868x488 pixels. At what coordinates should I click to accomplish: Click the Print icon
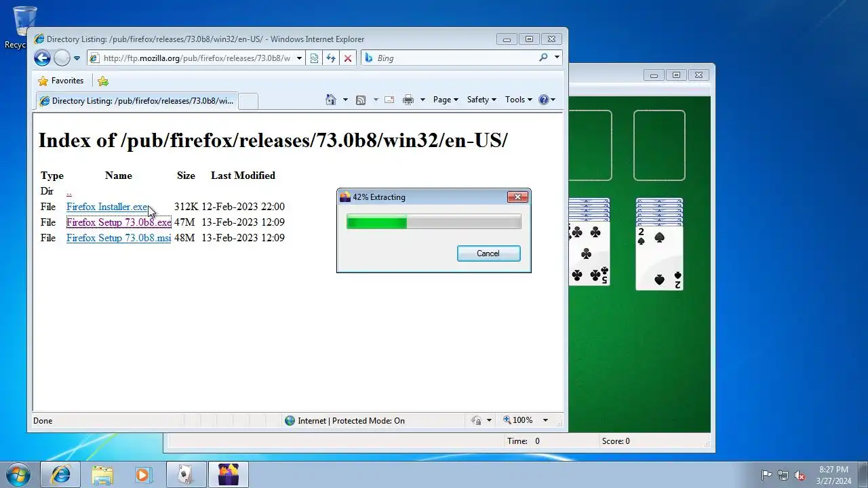pyautogui.click(x=408, y=100)
